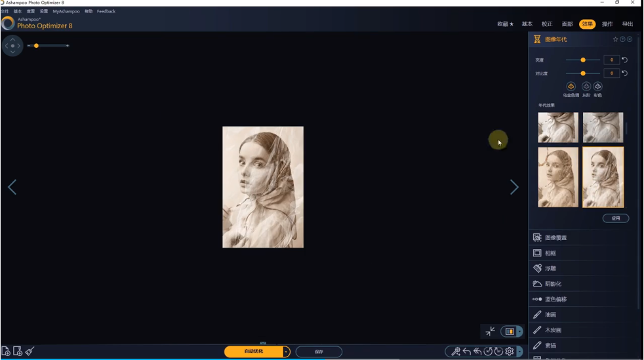Choose the bottom-left sepia effect thumbnail
This screenshot has width=644, height=360.
557,177
